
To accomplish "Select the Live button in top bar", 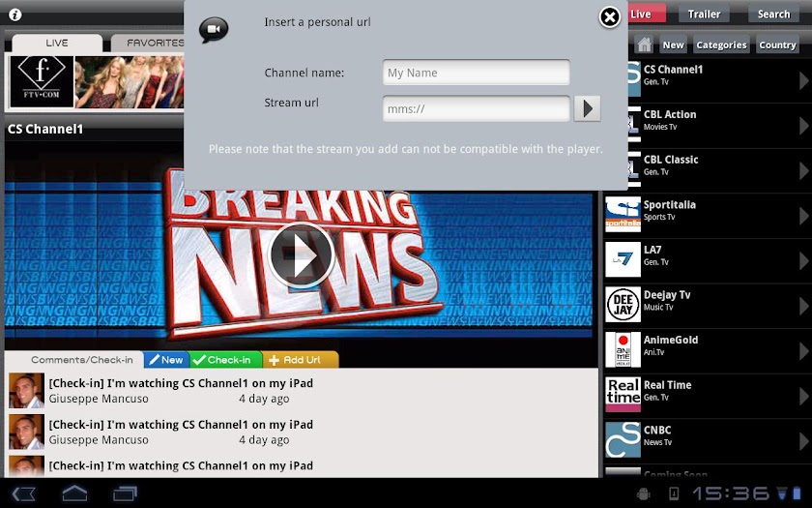I will click(x=647, y=14).
